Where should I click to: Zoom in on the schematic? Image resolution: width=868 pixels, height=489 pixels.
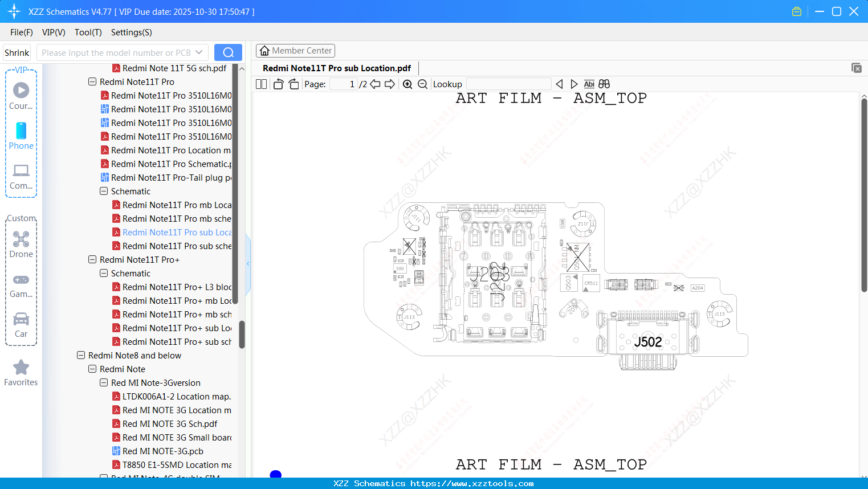(407, 84)
